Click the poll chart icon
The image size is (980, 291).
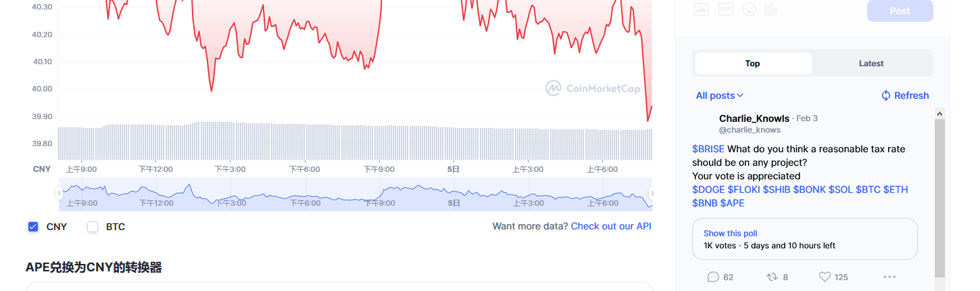pos(771,9)
